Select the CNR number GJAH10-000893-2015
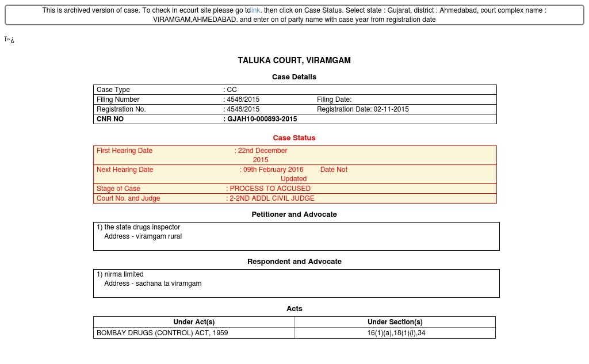589x364 pixels. (x=262, y=119)
